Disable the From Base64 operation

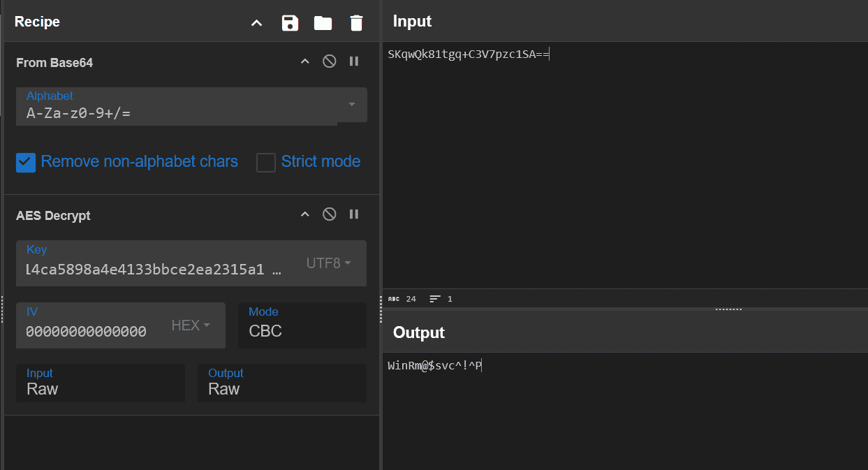click(329, 61)
